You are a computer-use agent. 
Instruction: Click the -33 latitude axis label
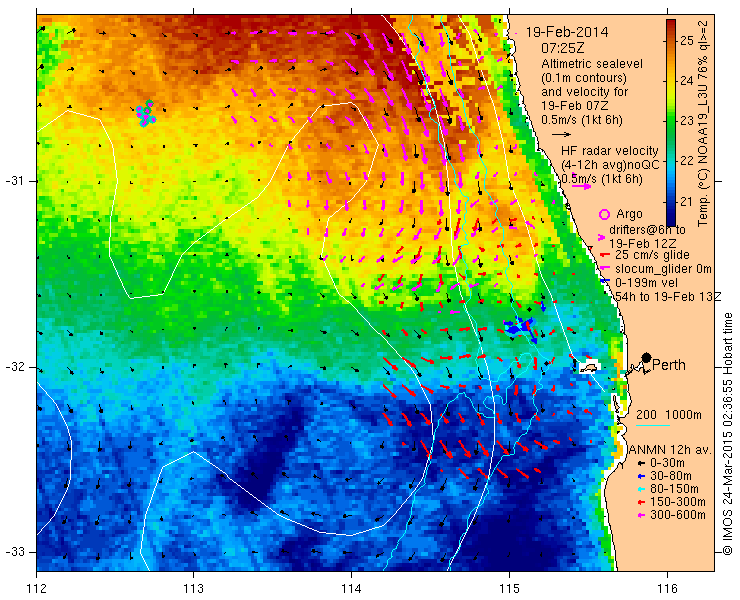pyautogui.click(x=14, y=551)
